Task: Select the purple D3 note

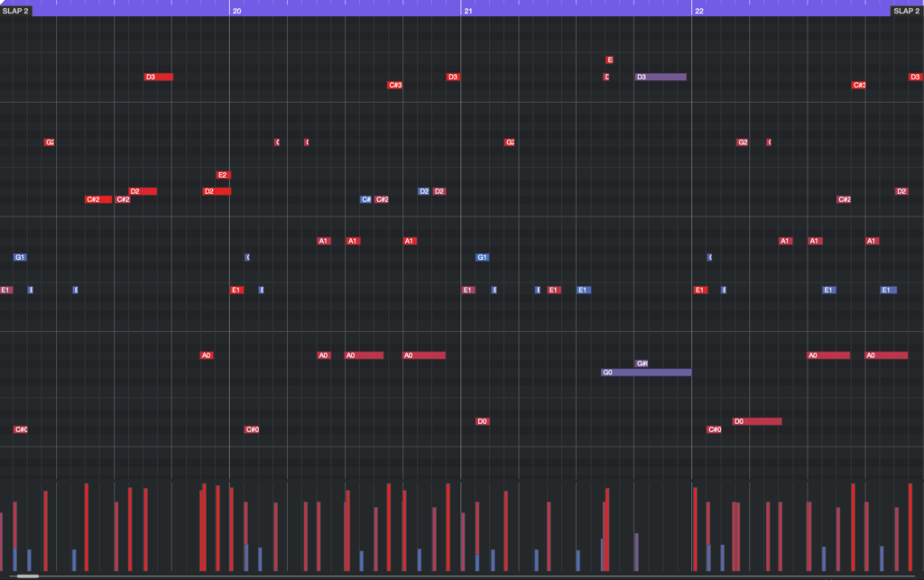Action: 661,77
